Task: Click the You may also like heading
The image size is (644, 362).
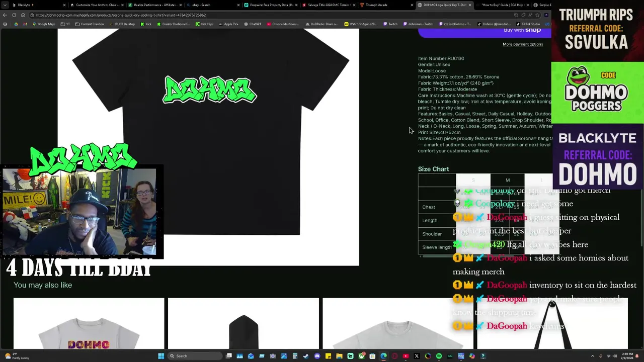Action: pos(43,285)
